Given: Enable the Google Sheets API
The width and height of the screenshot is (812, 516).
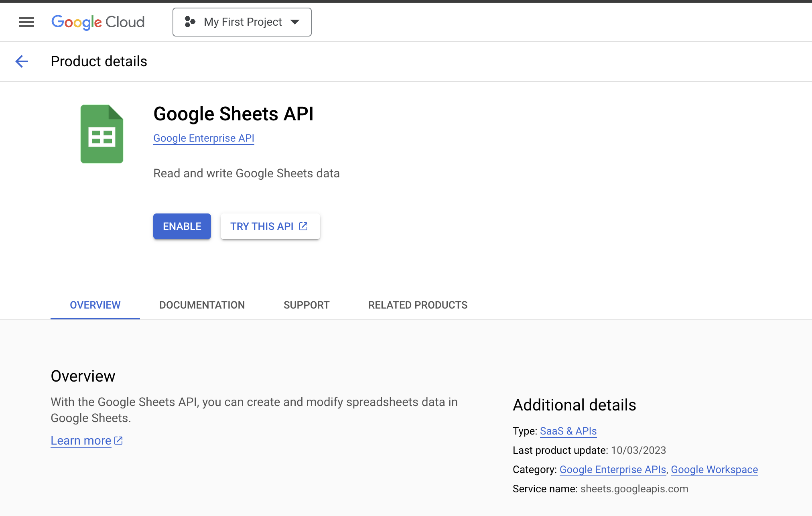Looking at the screenshot, I should pos(182,226).
